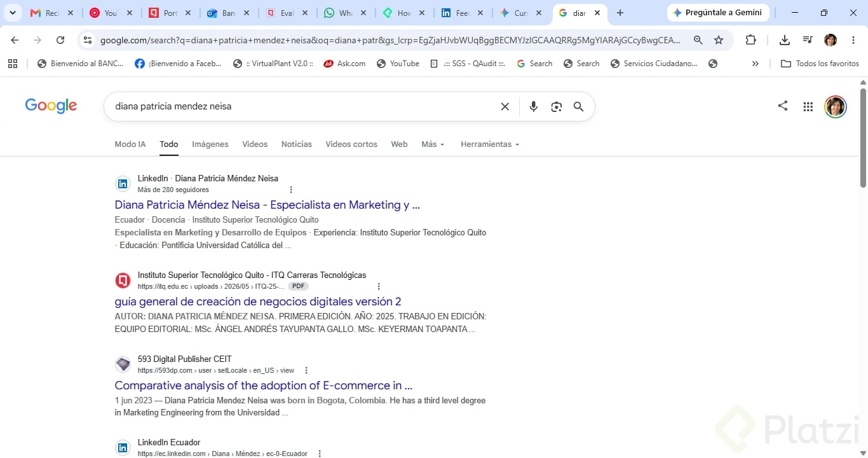Open the browser Downloads icon
The height and width of the screenshot is (458, 868).
(x=785, y=40)
